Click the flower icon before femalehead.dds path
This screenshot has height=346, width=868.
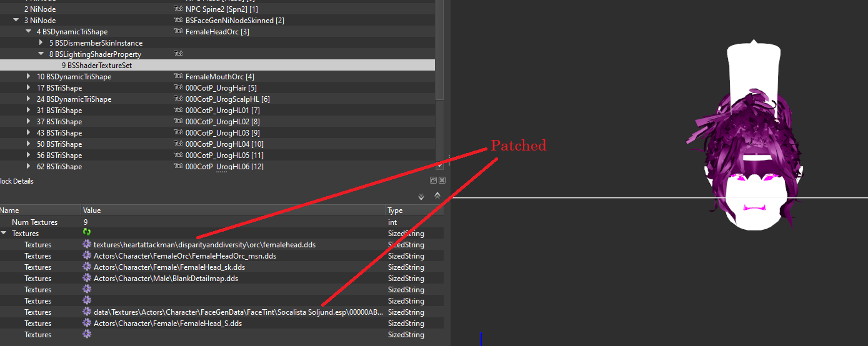[x=87, y=244]
